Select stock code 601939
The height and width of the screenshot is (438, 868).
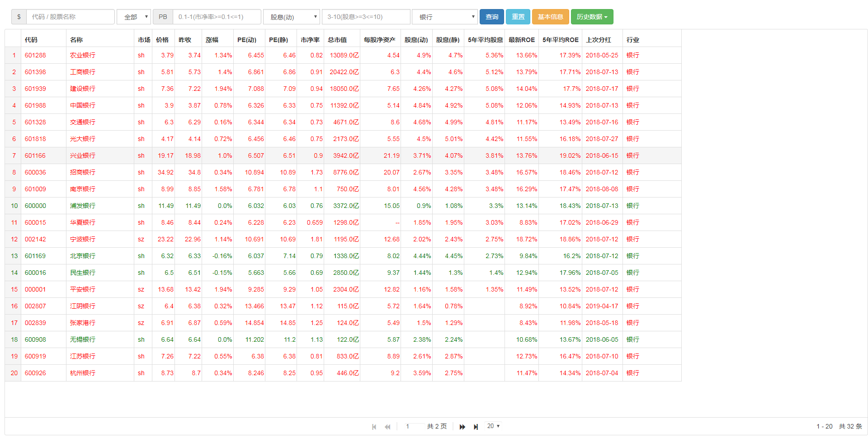35,89
